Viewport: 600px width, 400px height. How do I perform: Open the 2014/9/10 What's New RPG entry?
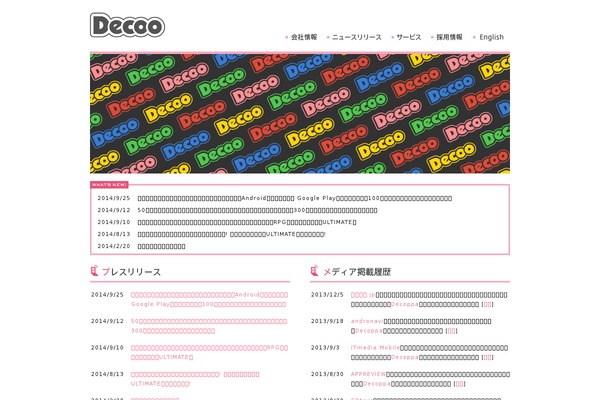tap(247, 222)
